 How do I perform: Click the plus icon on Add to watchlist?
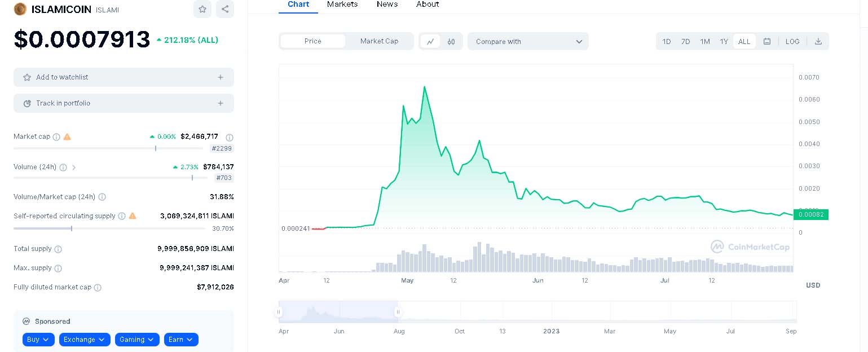point(221,77)
